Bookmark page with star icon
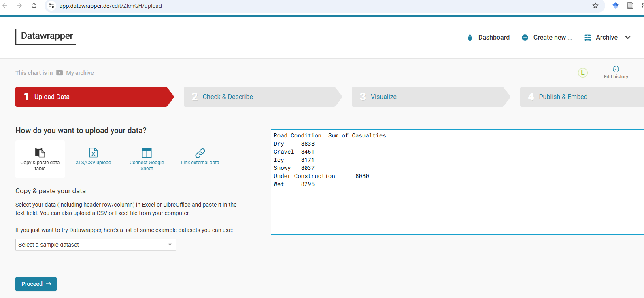Screen dimensions: 644x298 [595, 6]
